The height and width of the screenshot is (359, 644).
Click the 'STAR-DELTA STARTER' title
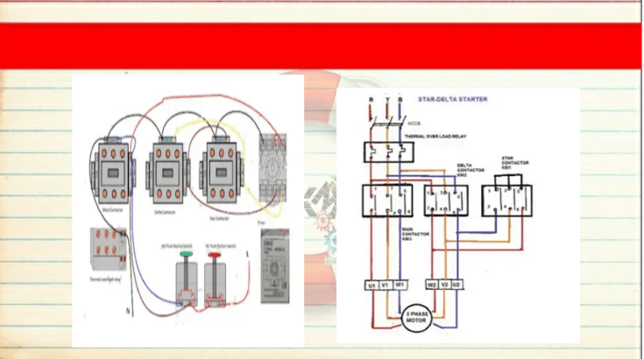(453, 99)
